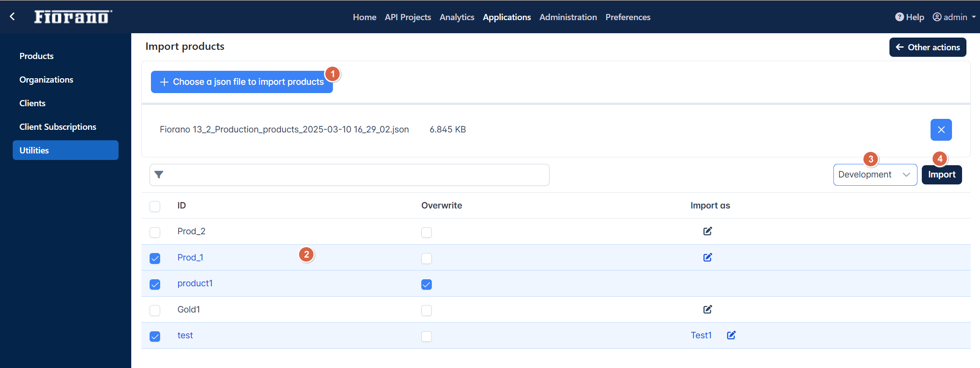This screenshot has width=980, height=368.
Task: Remove the uploaded json file with X button
Action: pos(941,130)
